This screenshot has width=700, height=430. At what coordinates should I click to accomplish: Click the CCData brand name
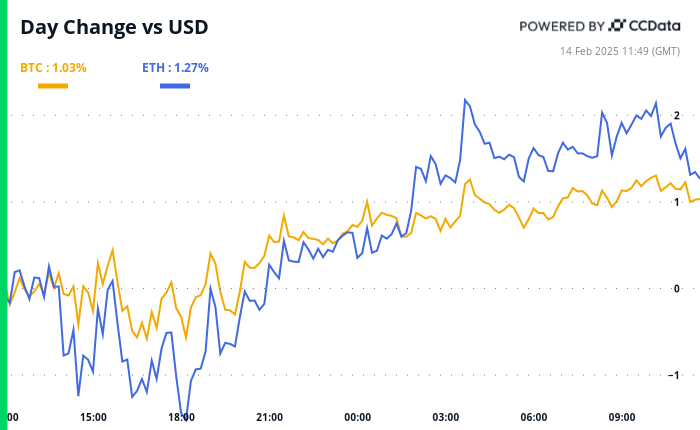pyautogui.click(x=656, y=26)
